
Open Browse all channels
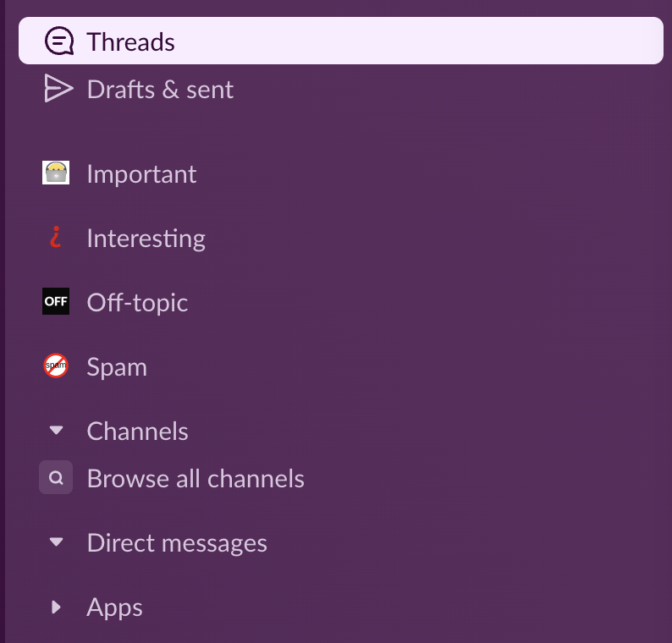pos(196,478)
